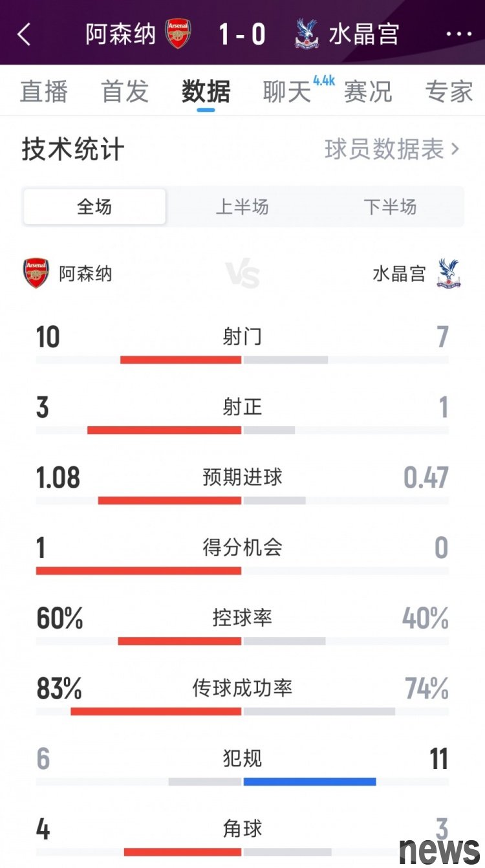Switch to 下半场 second-half stats

pos(390,207)
